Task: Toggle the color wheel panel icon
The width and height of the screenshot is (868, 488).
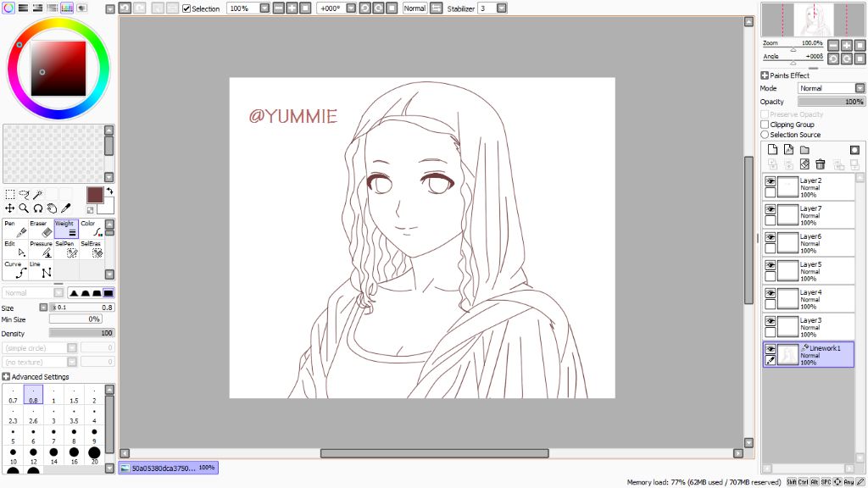Action: click(8, 8)
